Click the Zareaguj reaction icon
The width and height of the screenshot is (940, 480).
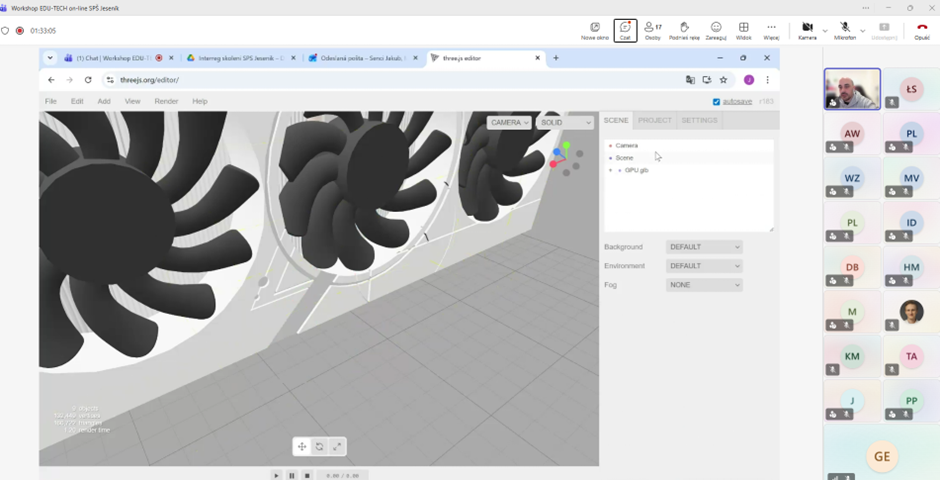click(715, 30)
